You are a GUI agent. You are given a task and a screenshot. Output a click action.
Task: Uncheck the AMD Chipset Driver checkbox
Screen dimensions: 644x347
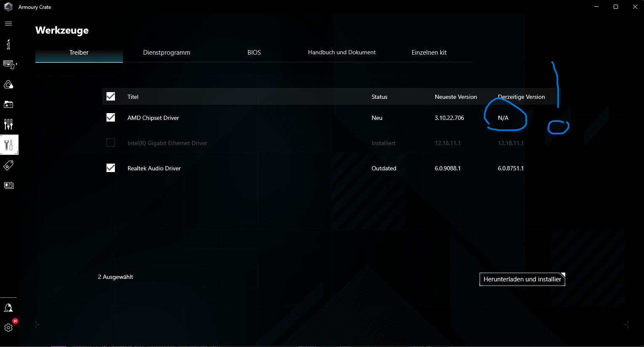pos(111,117)
